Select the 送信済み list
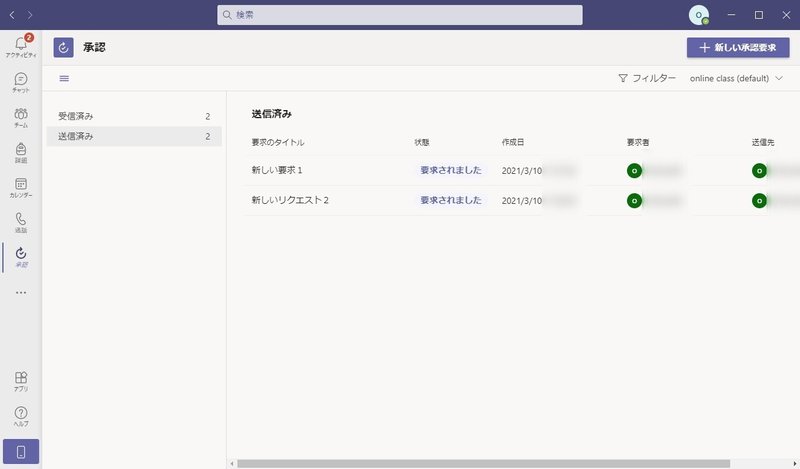Screen dimensions: 800x469 click(x=134, y=136)
